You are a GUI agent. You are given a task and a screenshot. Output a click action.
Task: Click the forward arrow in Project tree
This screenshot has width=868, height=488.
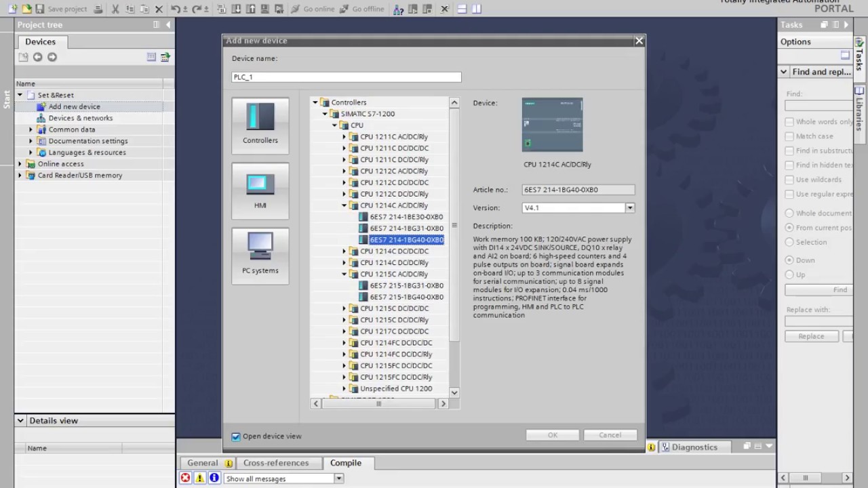tap(52, 57)
